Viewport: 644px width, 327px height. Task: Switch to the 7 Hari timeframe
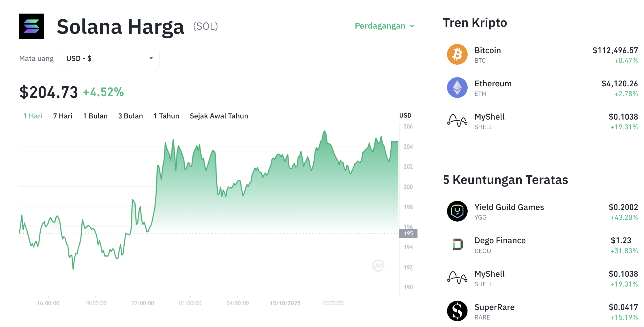pos(63,116)
